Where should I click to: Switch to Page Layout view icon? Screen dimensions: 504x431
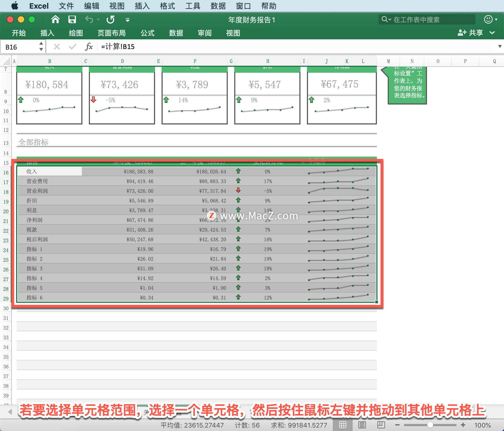pos(362,425)
